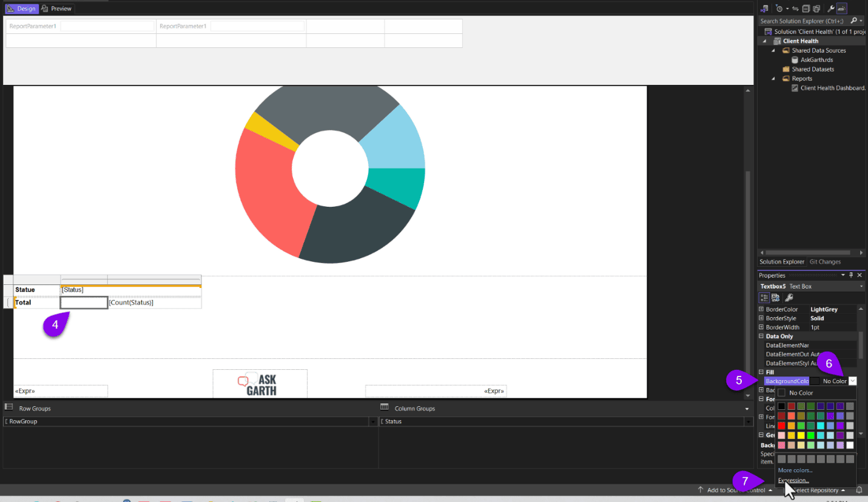
Task: Click the wrench properties icon in Solution Explorer
Action: pos(830,8)
